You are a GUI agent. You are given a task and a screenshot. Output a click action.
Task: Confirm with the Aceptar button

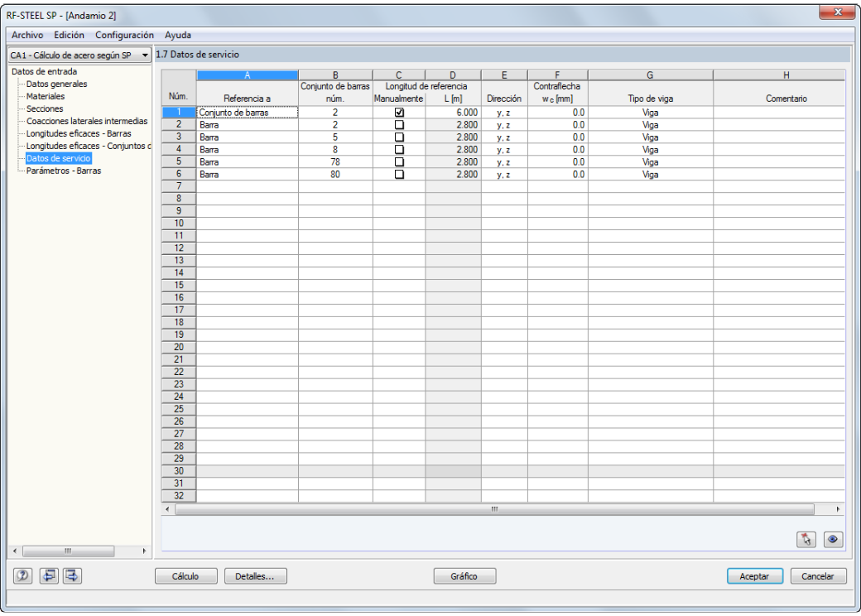pyautogui.click(x=754, y=576)
